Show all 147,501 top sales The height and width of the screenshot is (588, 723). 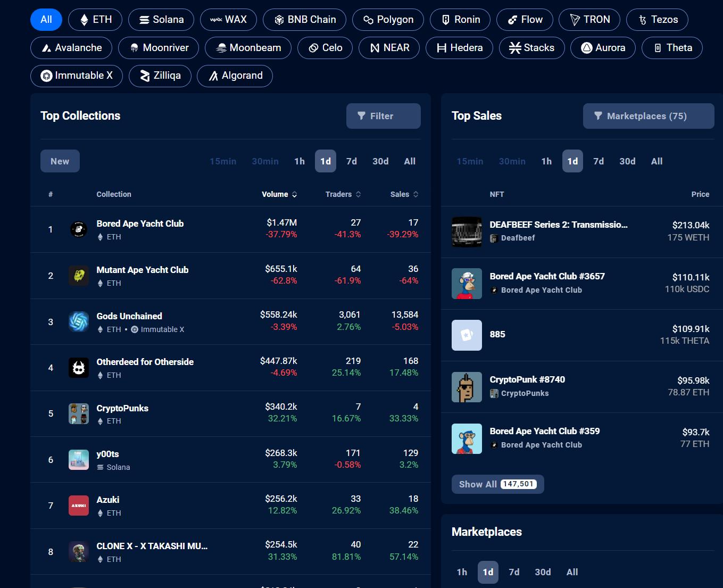[498, 484]
